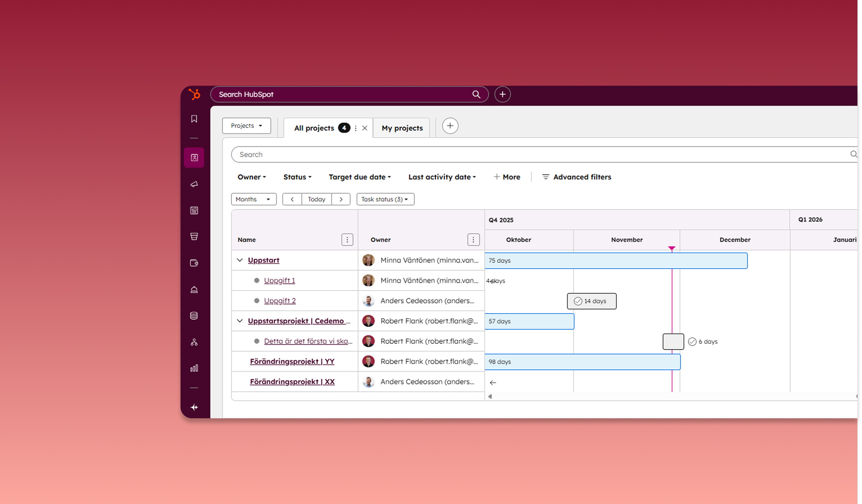Open Uppstartsprojekt | Cedemo project link

coord(299,321)
